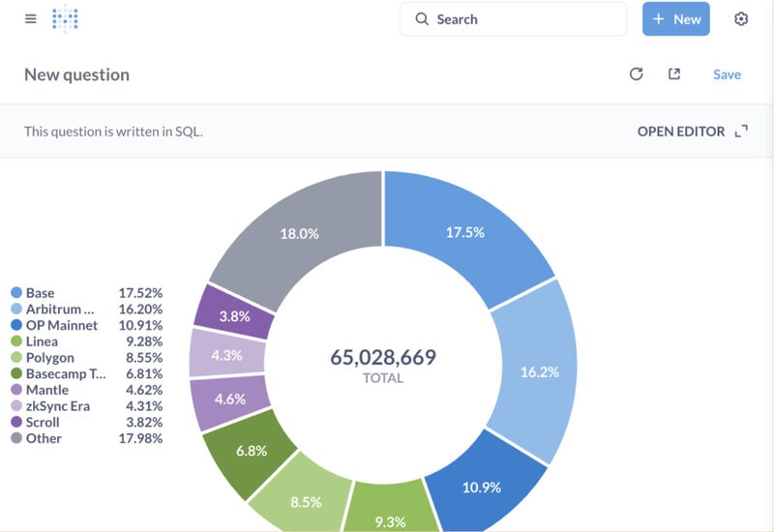The height and width of the screenshot is (532, 774).
Task: Focus the Search input field
Action: pos(513,19)
